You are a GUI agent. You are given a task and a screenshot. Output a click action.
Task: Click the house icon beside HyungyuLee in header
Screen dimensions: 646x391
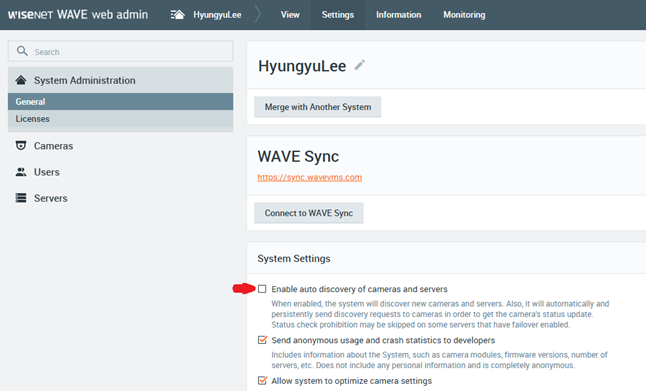pyautogui.click(x=178, y=15)
